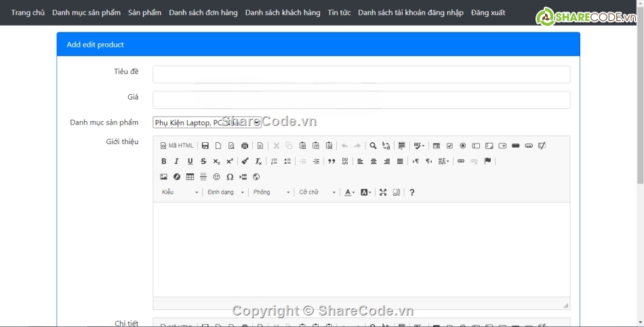Click the Insert Table icon
Image resolution: width=644 pixels, height=327 pixels.
tap(190, 177)
